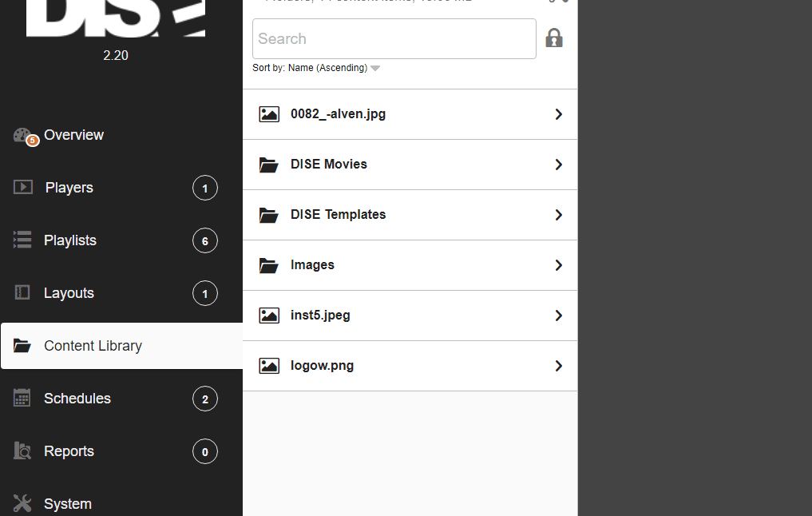Select the inst5.jpeg file name

320,315
